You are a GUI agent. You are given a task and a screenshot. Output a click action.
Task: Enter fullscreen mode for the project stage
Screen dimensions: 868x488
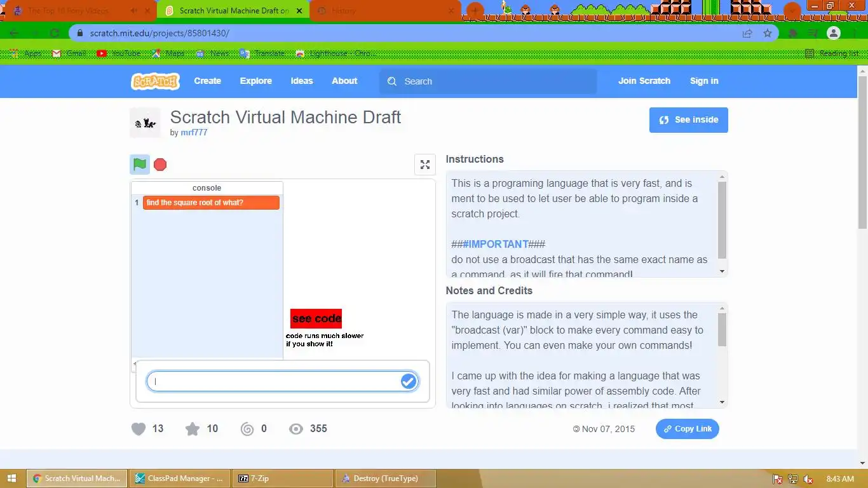pyautogui.click(x=425, y=165)
